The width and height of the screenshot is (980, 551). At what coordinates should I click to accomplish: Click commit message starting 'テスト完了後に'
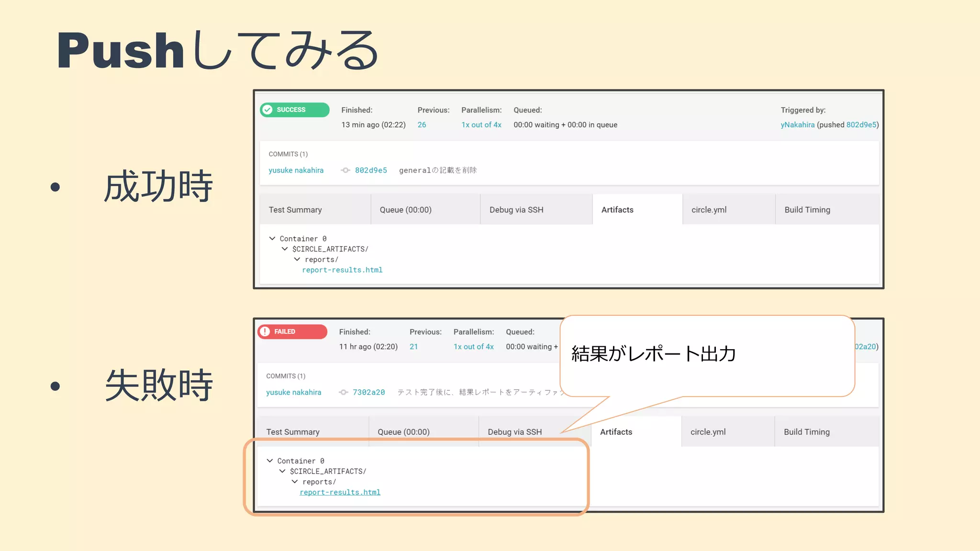click(481, 392)
